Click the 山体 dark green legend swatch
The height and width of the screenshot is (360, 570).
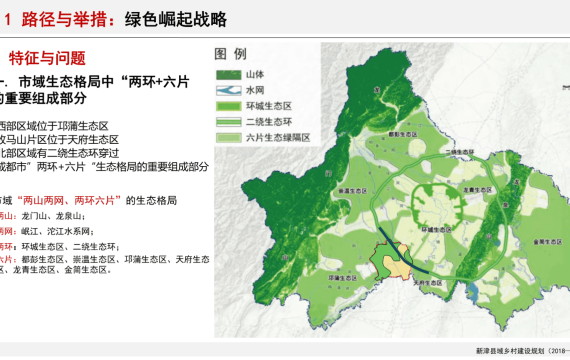coord(228,75)
